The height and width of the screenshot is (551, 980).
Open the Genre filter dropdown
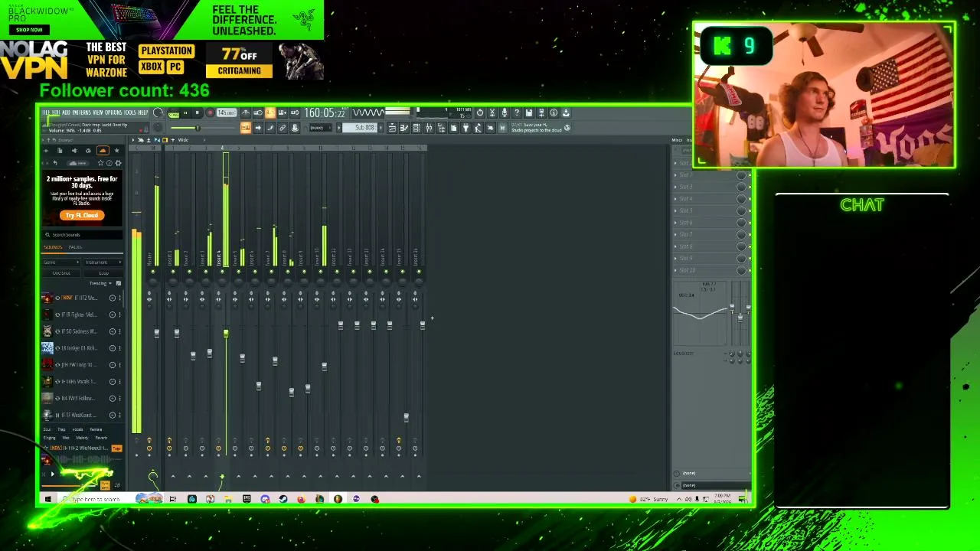click(x=61, y=262)
